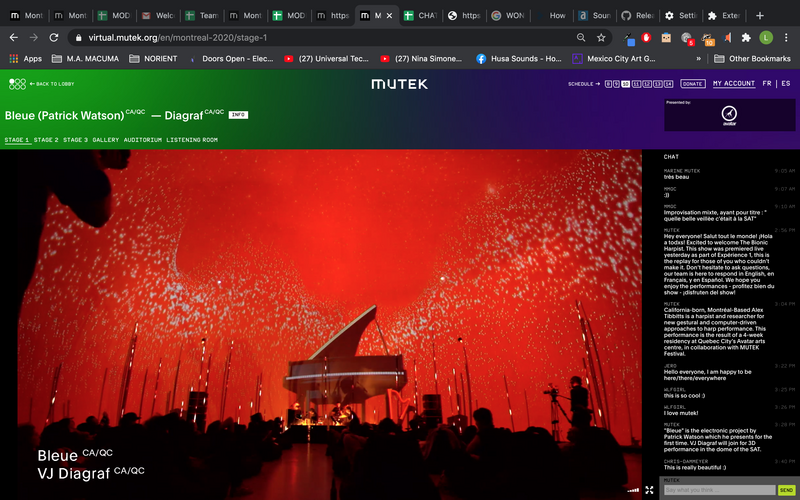
Task: Click the live stream video area
Action: click(330, 324)
